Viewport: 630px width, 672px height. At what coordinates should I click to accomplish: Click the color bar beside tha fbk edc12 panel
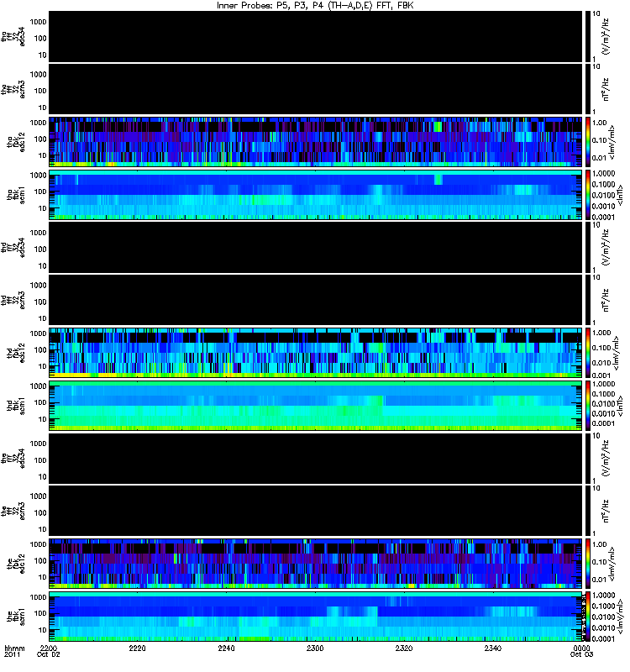pyautogui.click(x=587, y=142)
